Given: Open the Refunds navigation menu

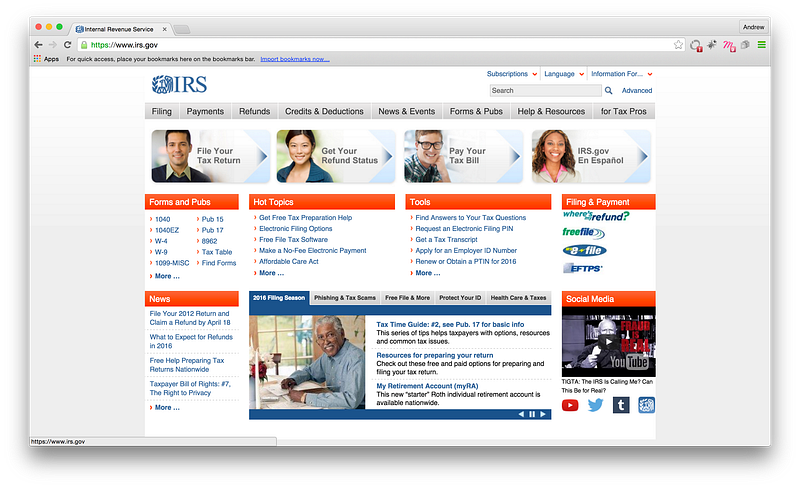Looking at the screenshot, I should (x=255, y=111).
